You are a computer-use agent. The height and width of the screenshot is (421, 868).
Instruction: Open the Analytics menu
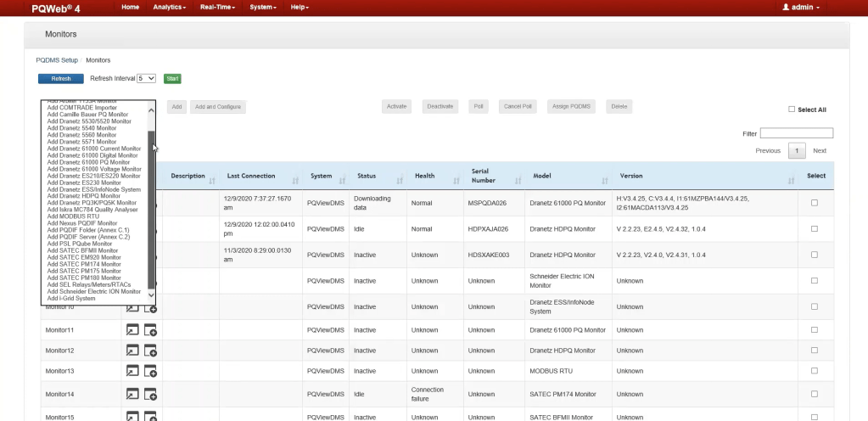(x=169, y=7)
